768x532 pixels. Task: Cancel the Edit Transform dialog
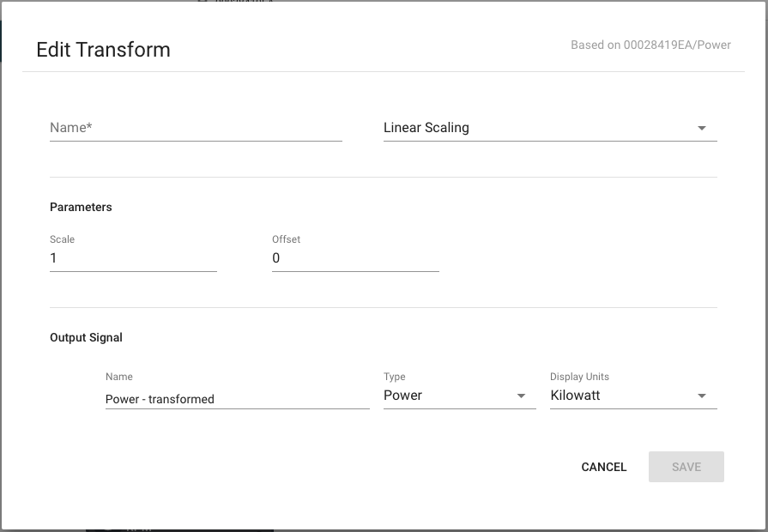[x=604, y=467]
